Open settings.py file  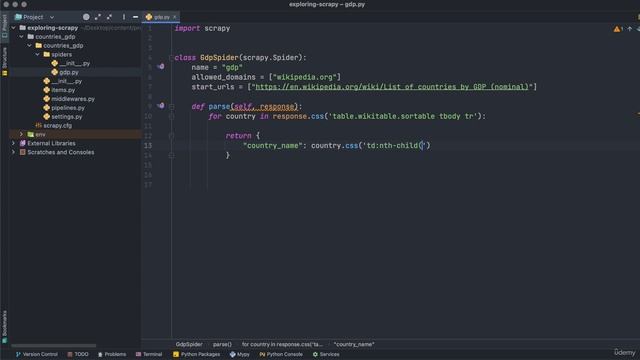(67, 117)
